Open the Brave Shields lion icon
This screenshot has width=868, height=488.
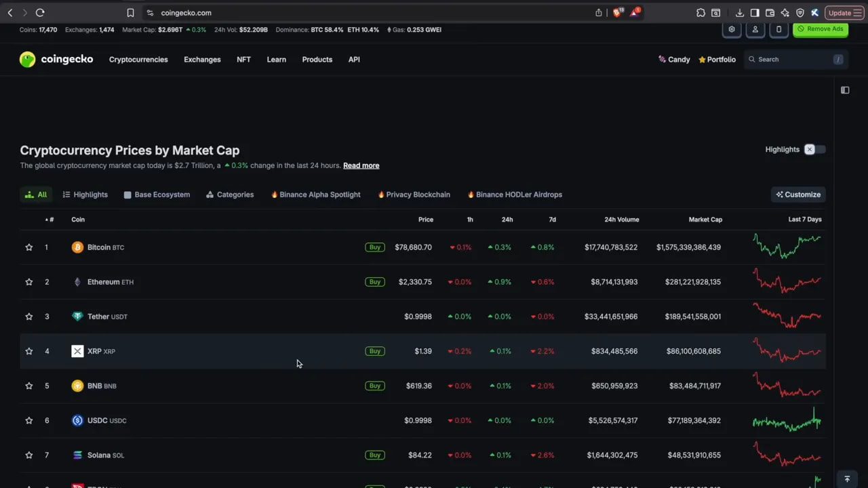click(x=617, y=12)
